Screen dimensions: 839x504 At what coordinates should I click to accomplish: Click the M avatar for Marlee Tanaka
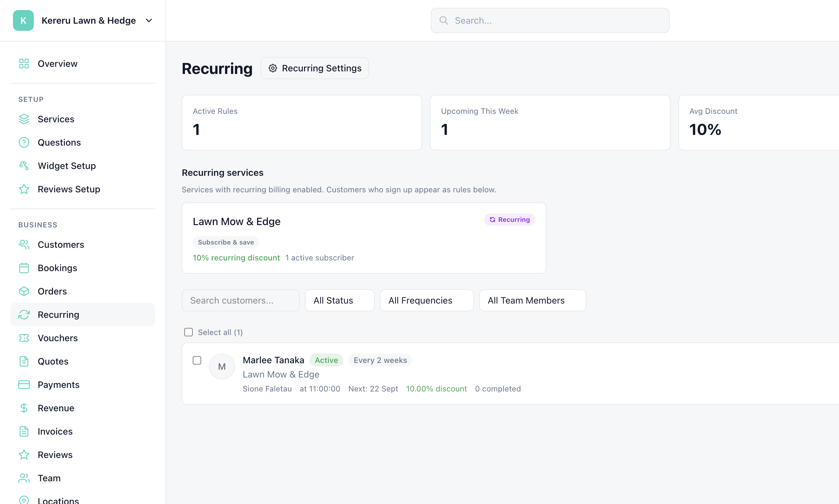pyautogui.click(x=222, y=366)
